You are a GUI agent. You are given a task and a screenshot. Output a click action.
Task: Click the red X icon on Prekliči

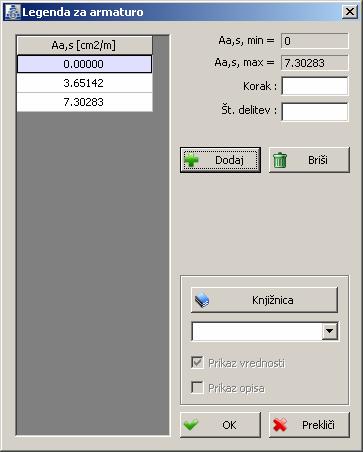point(280,425)
